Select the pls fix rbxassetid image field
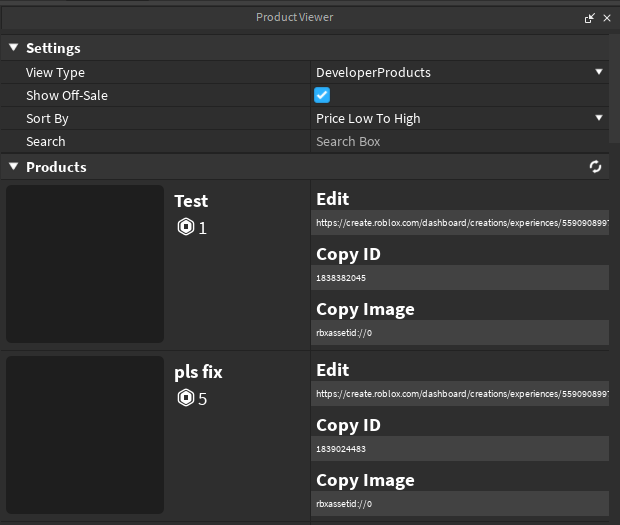This screenshot has width=620, height=525. click(x=460, y=504)
